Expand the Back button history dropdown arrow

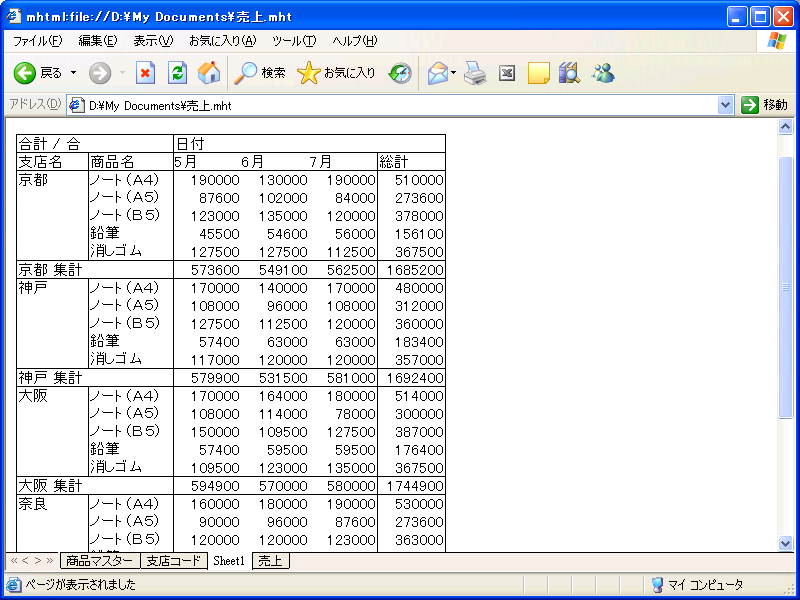73,73
